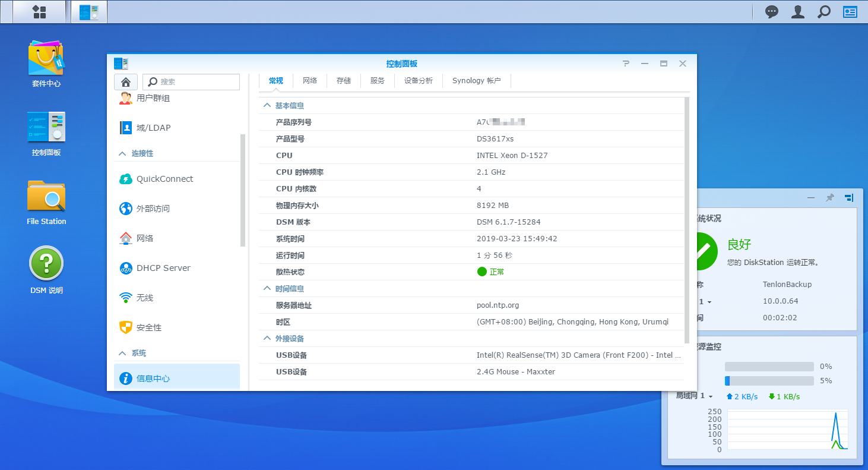Go to the Control Panel home button
868x470 pixels.
click(125, 82)
